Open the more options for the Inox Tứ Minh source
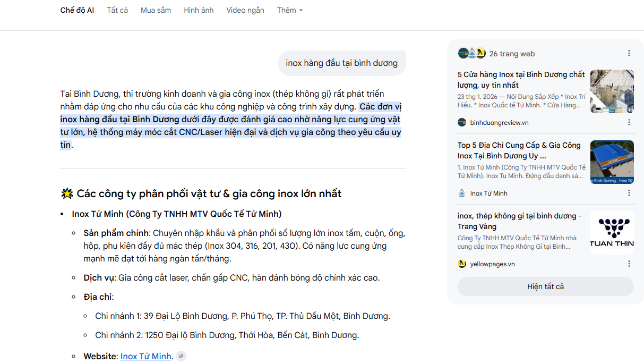Viewport: 644px width, 363px height. (629, 193)
